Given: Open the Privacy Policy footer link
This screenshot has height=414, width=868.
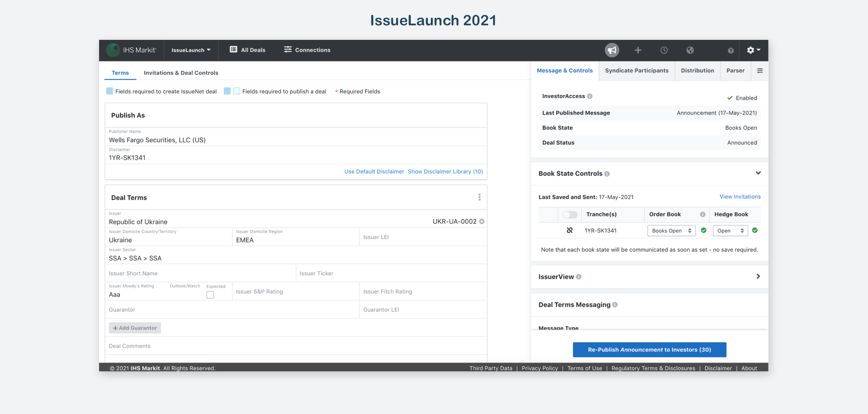Looking at the screenshot, I should (x=540, y=368).
